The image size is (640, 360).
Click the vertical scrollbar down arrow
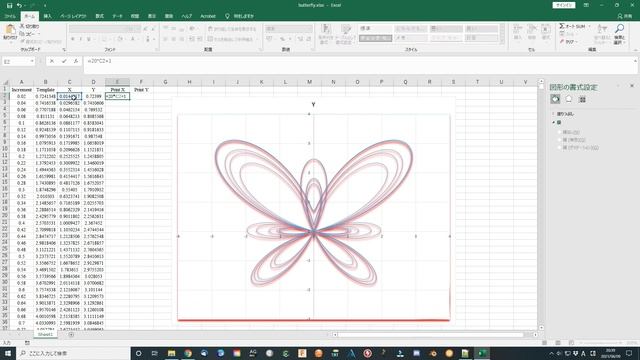click(x=541, y=327)
